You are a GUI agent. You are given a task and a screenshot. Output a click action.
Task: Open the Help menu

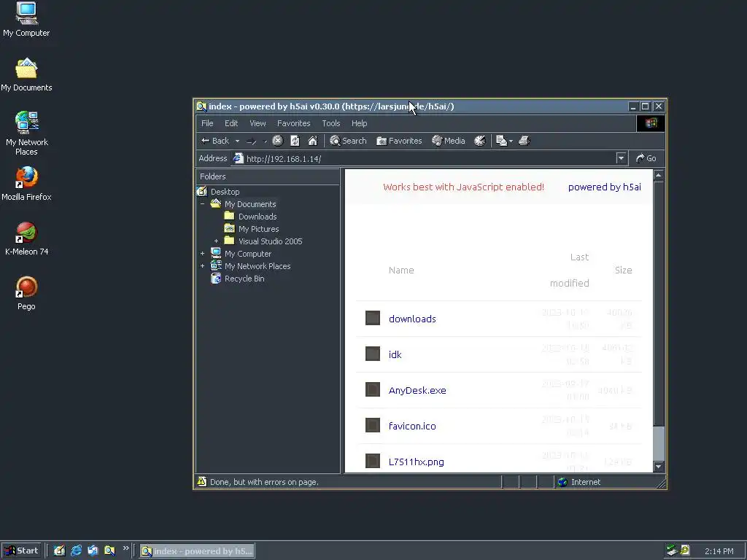(x=359, y=123)
